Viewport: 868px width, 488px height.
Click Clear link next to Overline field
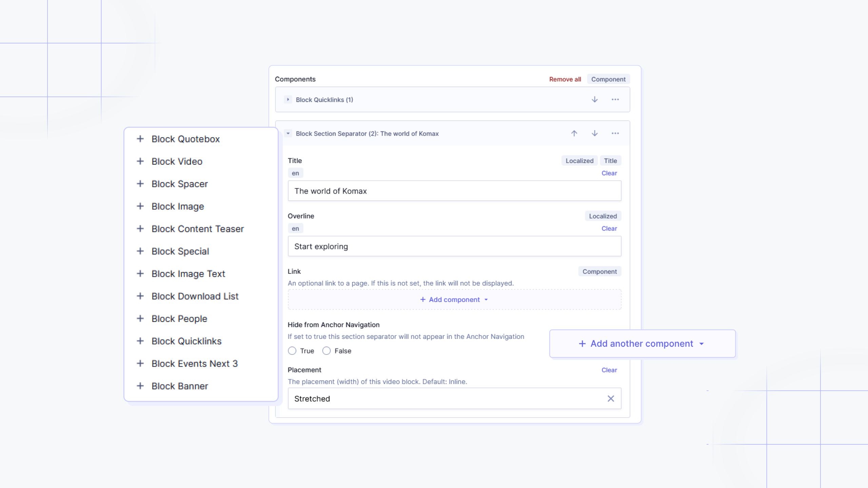[609, 228]
